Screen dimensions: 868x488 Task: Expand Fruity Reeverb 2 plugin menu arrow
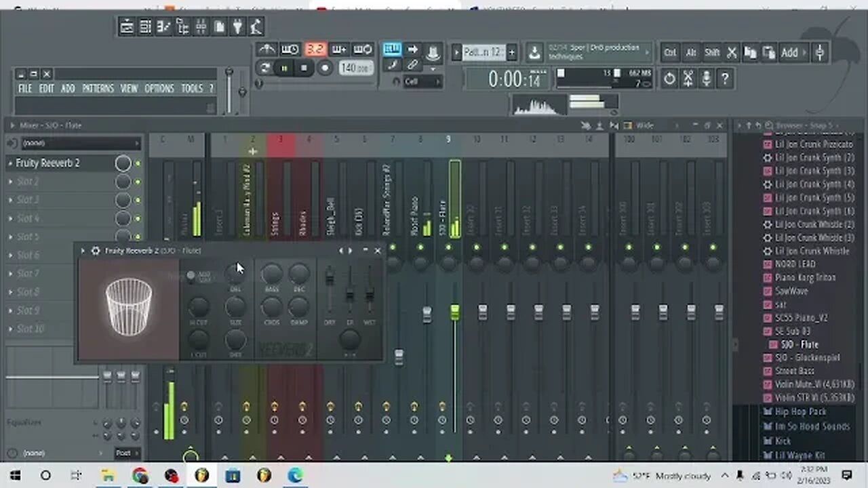(x=83, y=251)
